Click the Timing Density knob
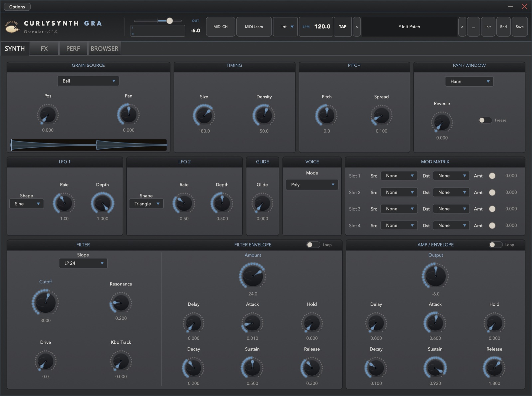 click(x=264, y=115)
